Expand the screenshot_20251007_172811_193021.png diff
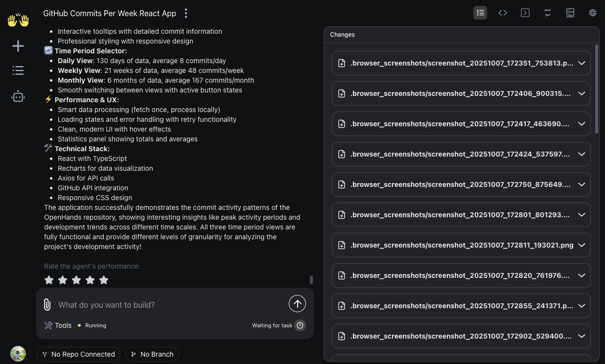The width and height of the screenshot is (605, 364). (582, 245)
